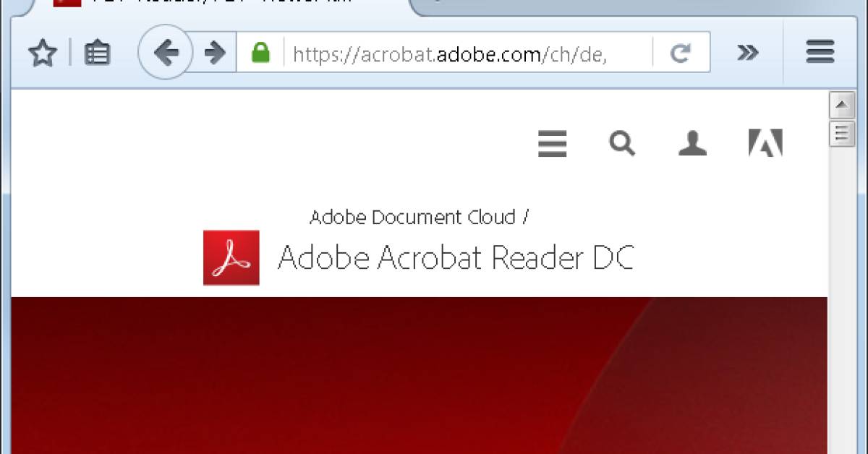Open the Adobe site navigation menu icon

point(553,143)
